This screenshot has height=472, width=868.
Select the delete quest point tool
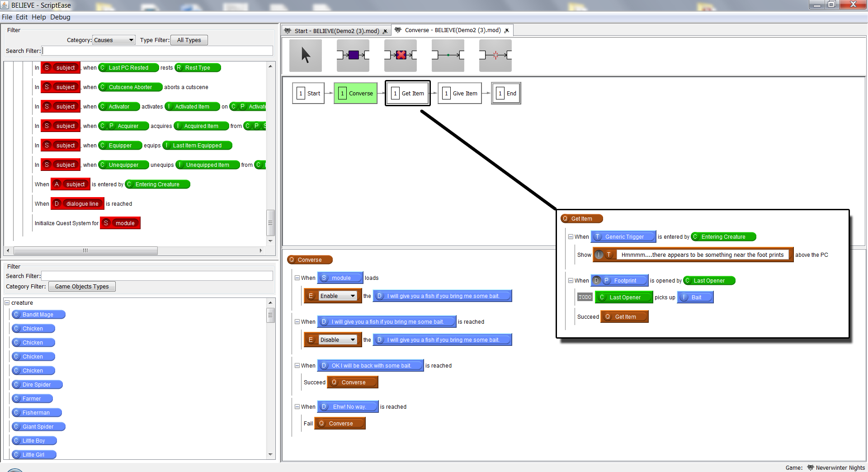[x=401, y=55]
